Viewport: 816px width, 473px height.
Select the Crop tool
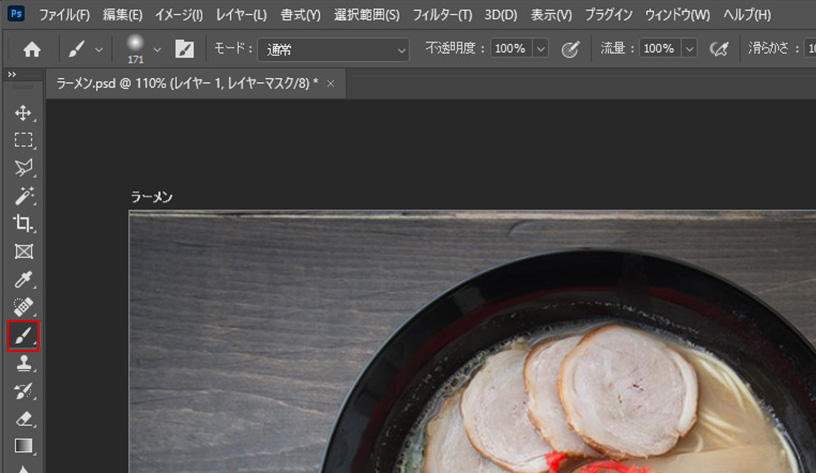pos(23,224)
